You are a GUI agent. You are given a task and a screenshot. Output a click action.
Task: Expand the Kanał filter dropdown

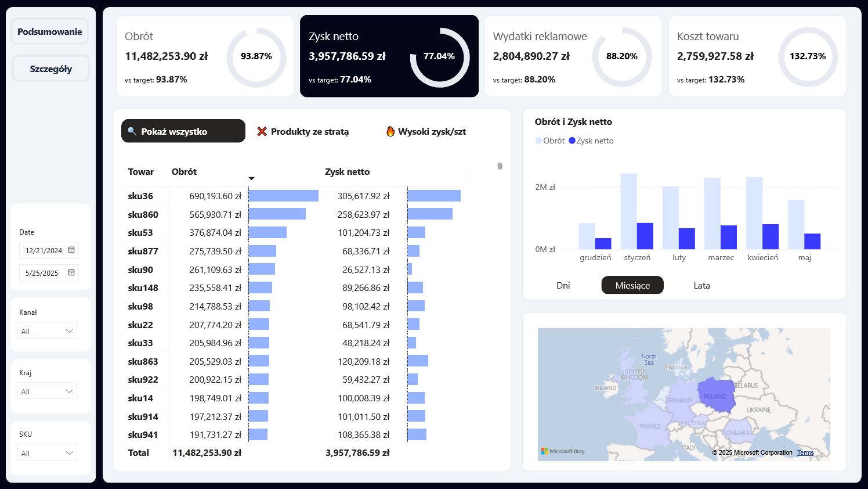[69, 331]
